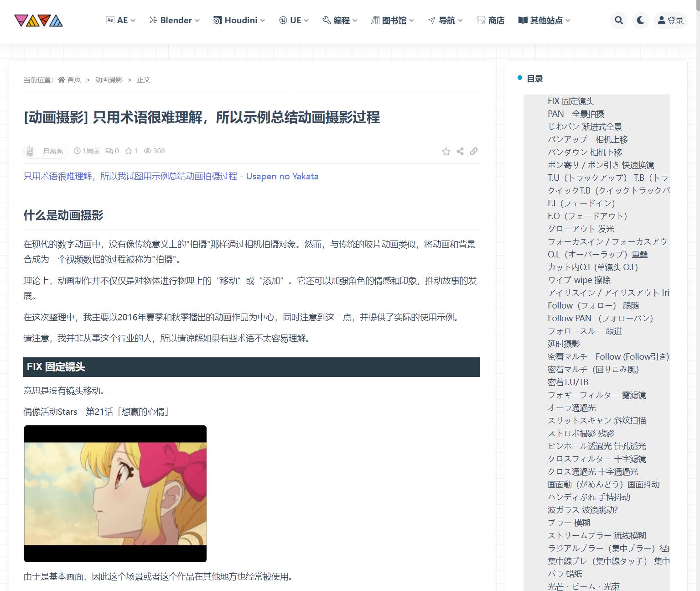This screenshot has width=700, height=591.
Task: Open 动画摄影 breadcrumb category
Action: point(109,80)
